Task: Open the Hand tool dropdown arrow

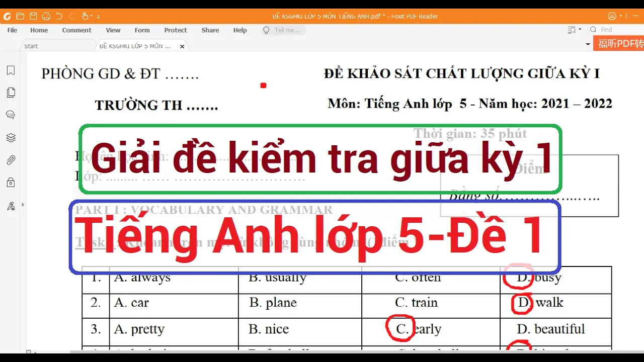Action: 92,16
